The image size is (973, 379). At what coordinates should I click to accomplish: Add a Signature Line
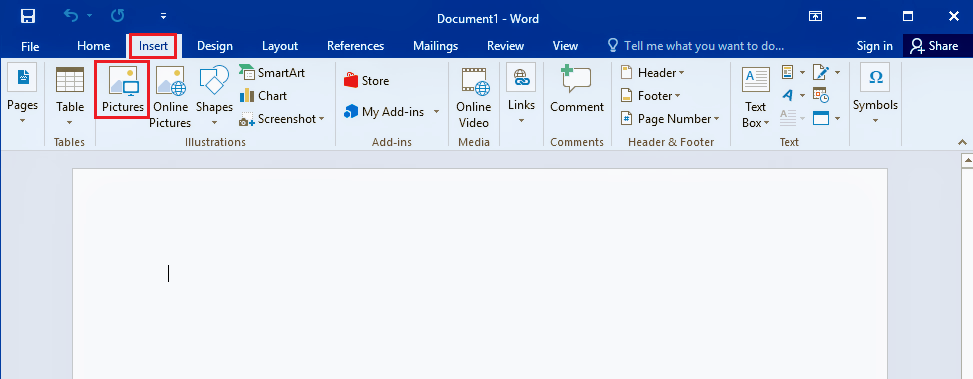point(821,73)
